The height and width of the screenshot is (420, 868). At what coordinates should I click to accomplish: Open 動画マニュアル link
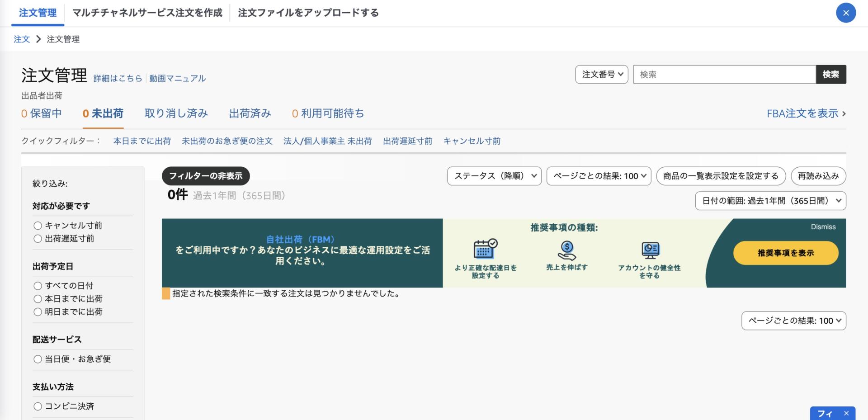coord(178,78)
